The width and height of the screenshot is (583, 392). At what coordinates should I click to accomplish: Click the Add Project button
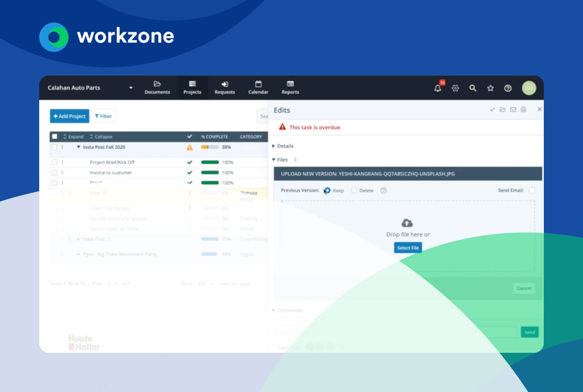tap(69, 116)
